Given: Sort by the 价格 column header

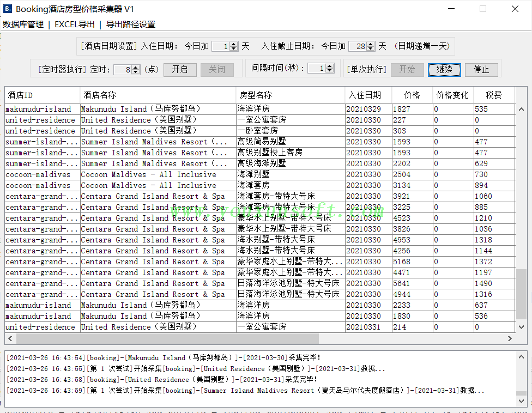Looking at the screenshot, I should (x=412, y=95).
